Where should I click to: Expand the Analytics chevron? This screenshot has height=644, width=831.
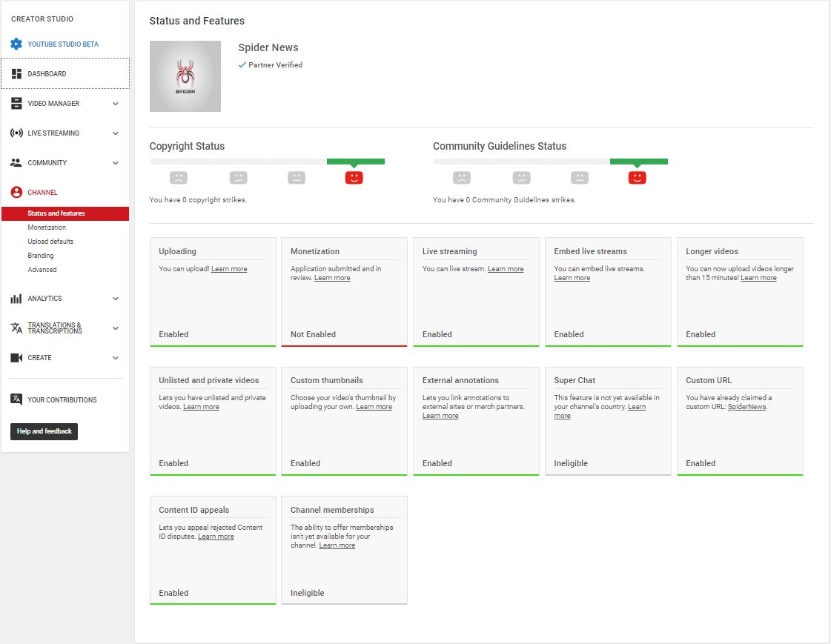(x=116, y=299)
